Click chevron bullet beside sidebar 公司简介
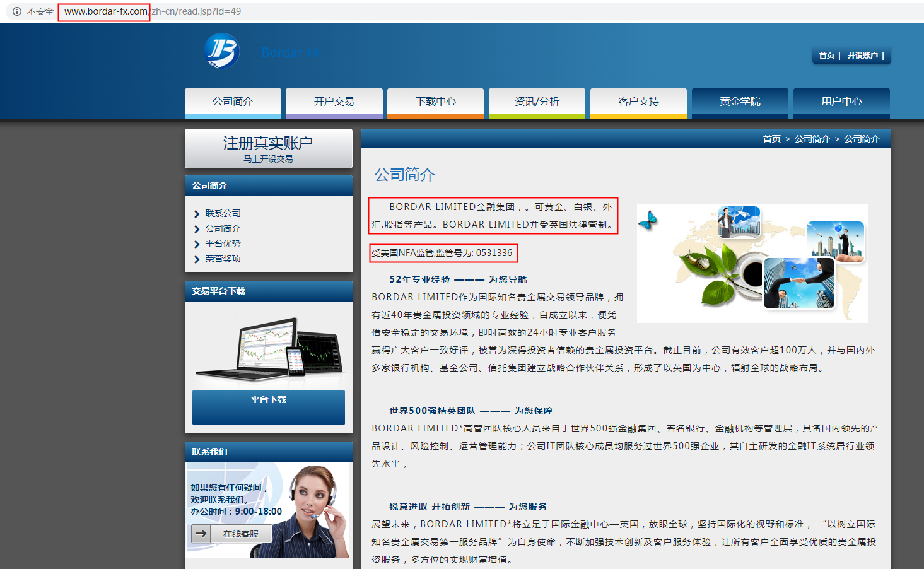This screenshot has height=569, width=924. (197, 229)
